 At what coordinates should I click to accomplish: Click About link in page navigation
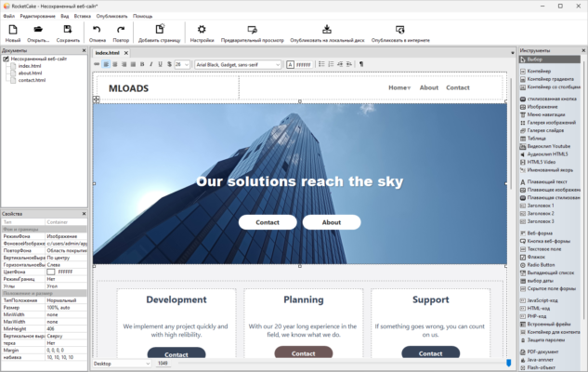(x=429, y=87)
